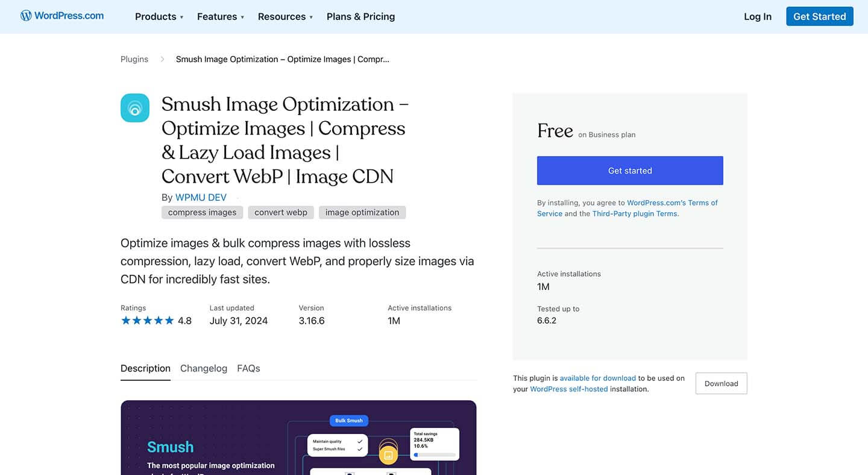Click the header Get Started button
Viewport: 868px width, 475px height.
click(820, 16)
